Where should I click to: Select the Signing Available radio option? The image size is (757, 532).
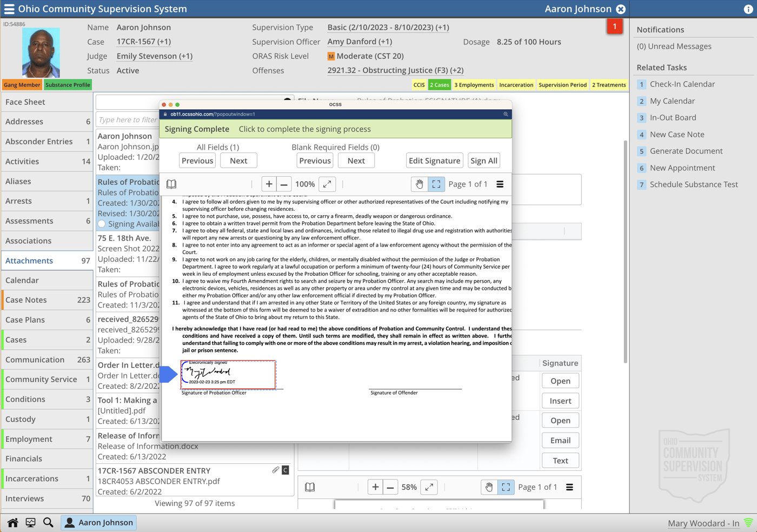tap(102, 224)
